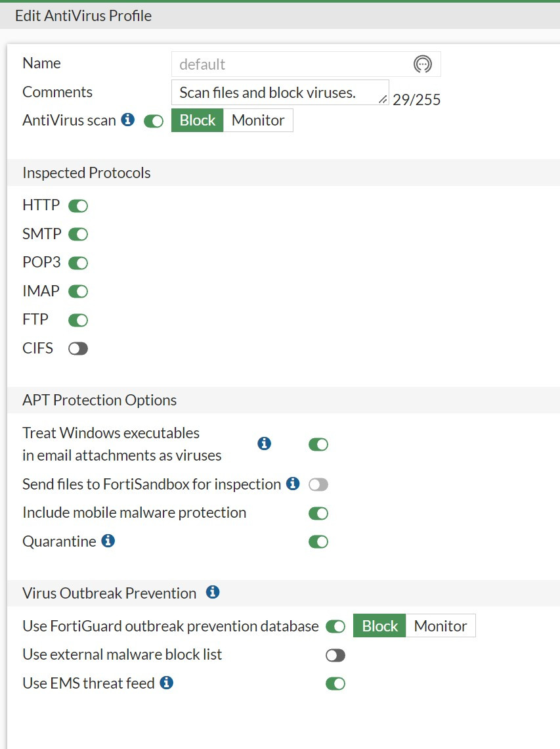
Task: Turn off the SMTP inspection toggle
Action: [x=78, y=235]
